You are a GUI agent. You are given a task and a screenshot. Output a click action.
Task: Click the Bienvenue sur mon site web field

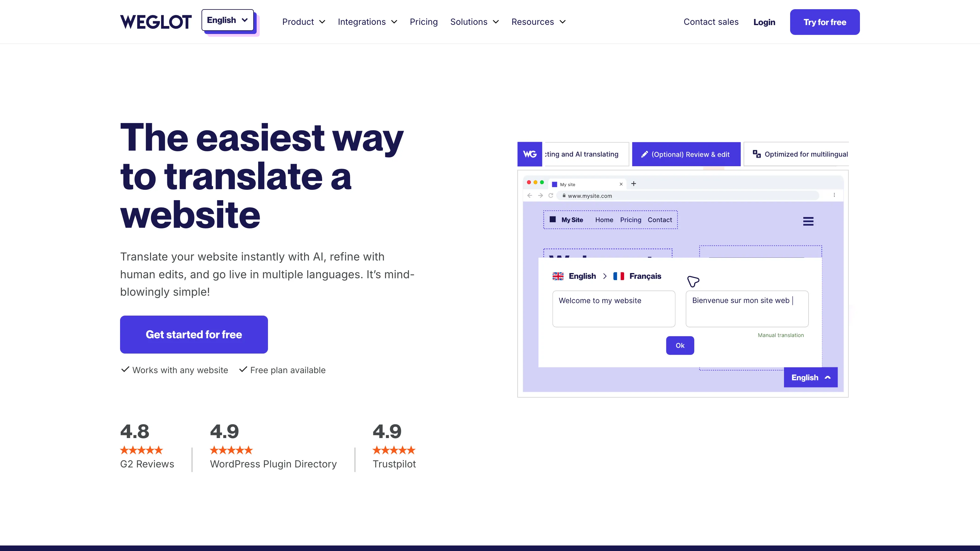(x=747, y=309)
